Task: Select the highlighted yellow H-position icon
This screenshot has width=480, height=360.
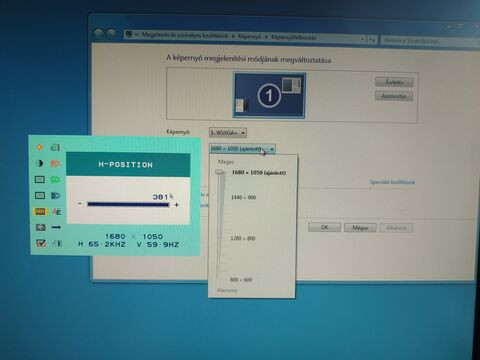Action: (x=40, y=211)
